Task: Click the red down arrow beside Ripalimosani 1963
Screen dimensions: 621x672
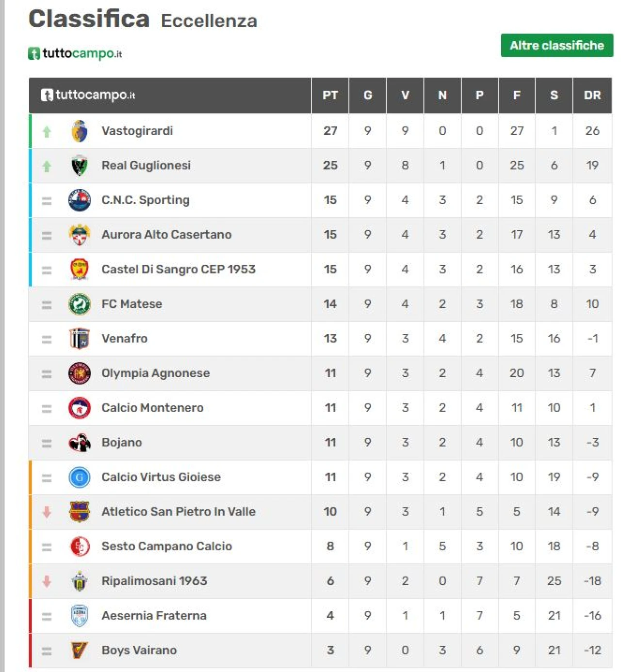Action: (47, 581)
